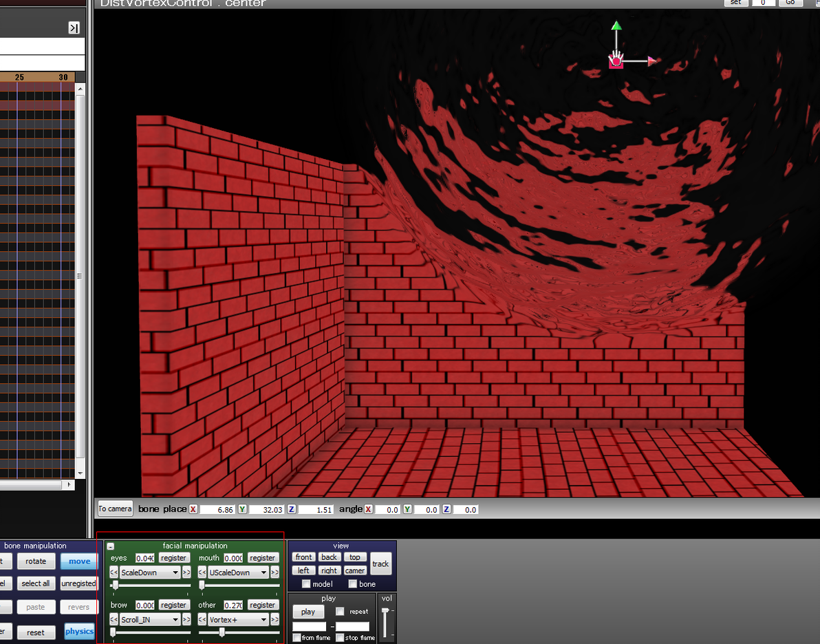The height and width of the screenshot is (644, 820).
Task: Next brow morph double-arrow button
Action: click(x=186, y=619)
